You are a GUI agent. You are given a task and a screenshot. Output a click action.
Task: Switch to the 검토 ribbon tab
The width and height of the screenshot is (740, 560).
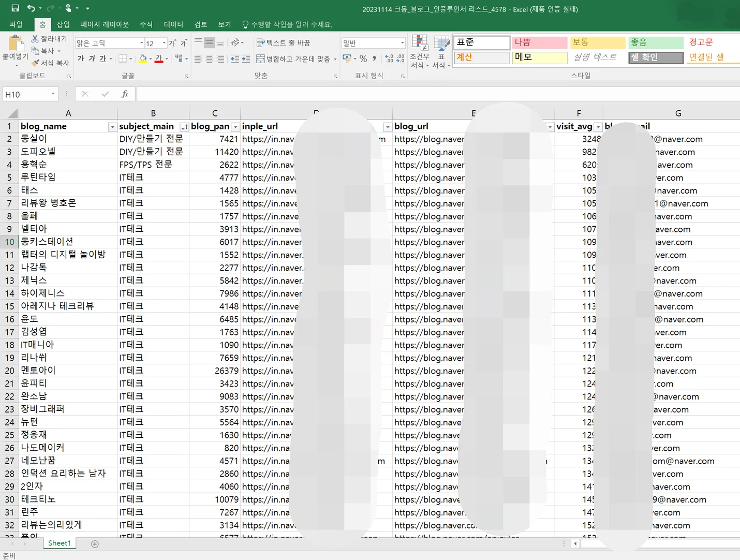[x=201, y=24]
